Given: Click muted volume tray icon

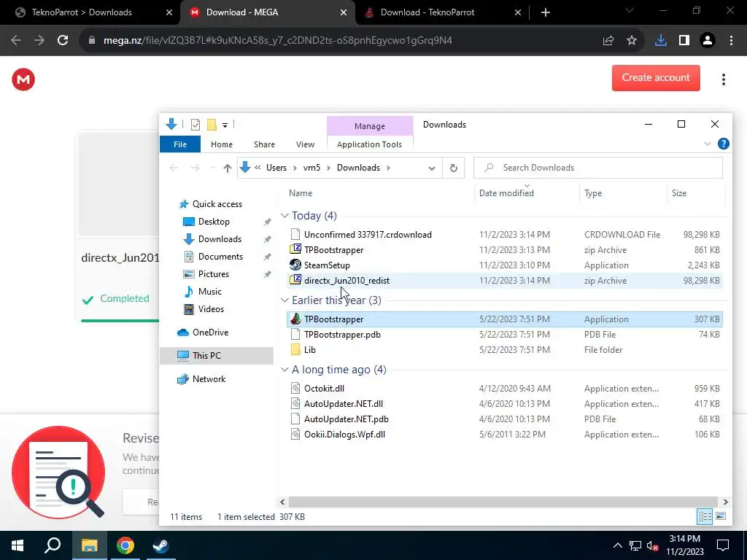Looking at the screenshot, I should click(653, 545).
